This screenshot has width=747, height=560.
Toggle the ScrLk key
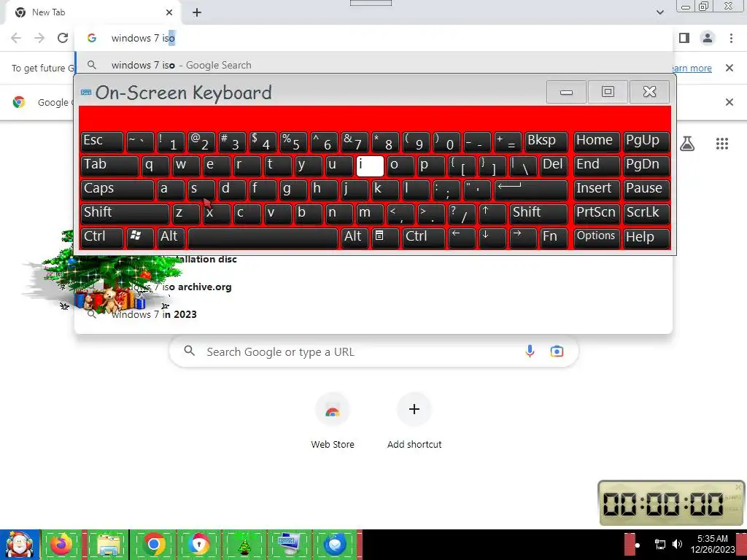[646, 214]
